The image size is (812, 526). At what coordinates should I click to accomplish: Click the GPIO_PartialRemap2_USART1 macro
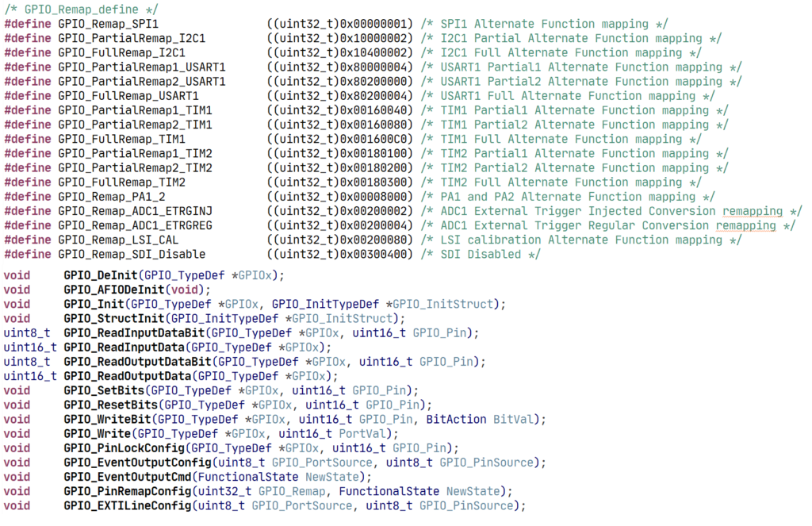[142, 82]
